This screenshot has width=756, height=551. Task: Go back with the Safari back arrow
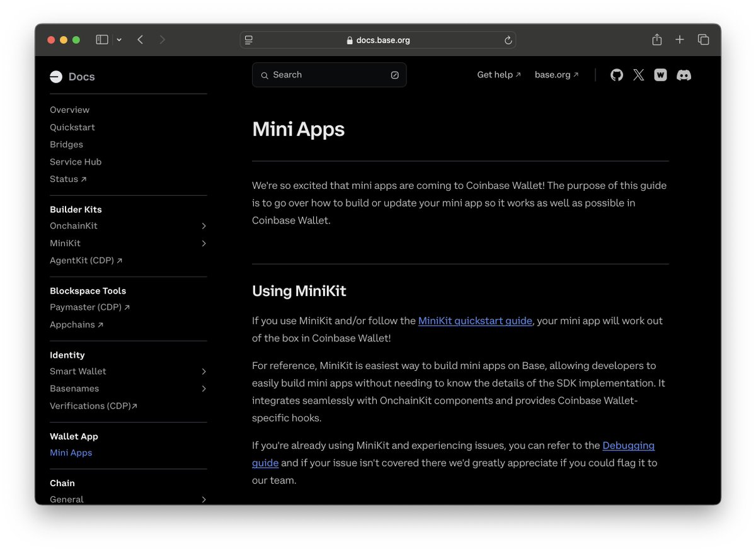[140, 40]
